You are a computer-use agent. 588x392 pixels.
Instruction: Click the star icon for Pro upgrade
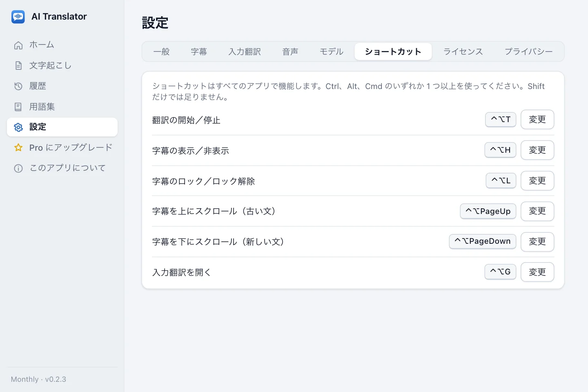tap(18, 147)
